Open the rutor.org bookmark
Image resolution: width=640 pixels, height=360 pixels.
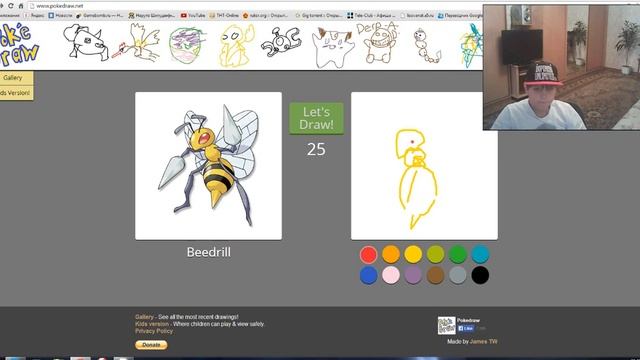coord(265,16)
